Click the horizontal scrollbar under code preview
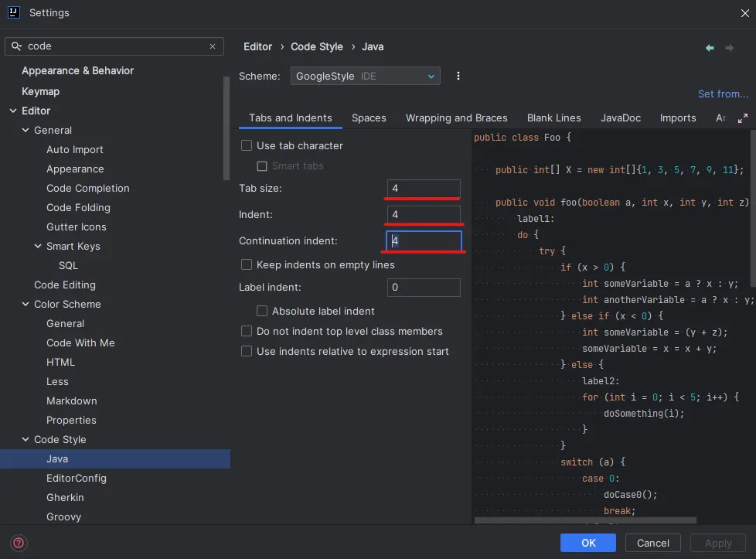The width and height of the screenshot is (756, 559). pos(585,520)
